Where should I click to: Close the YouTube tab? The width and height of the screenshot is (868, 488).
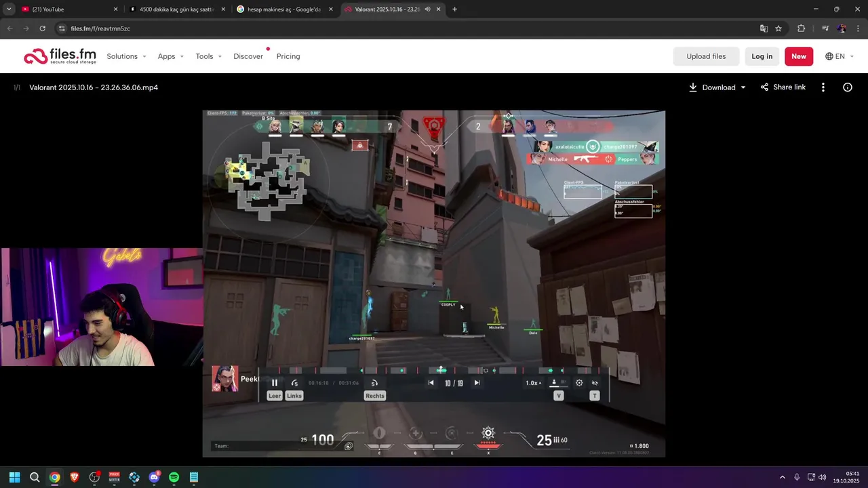pos(115,9)
